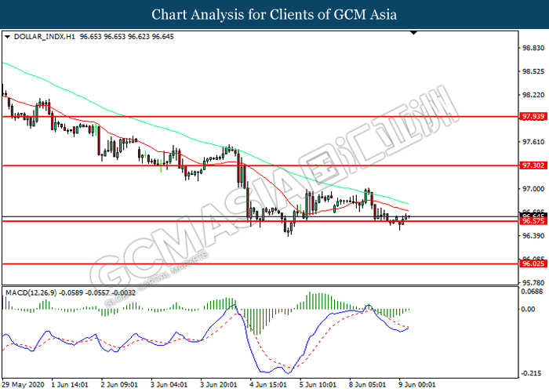The height and width of the screenshot is (392, 549).
Task: Click the triangle arrow before DOLLAR_INDX,H1
Action: (8, 36)
